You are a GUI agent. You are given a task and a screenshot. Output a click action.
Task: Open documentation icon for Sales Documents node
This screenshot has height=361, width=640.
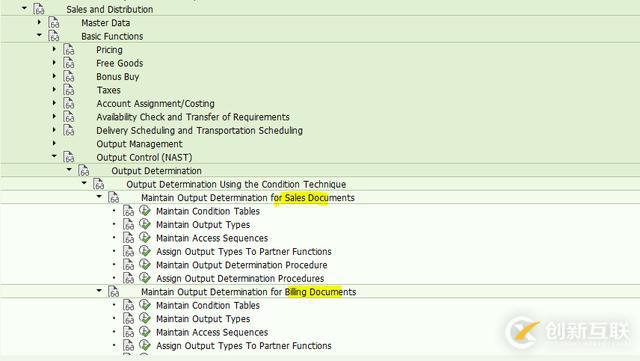[114, 198]
